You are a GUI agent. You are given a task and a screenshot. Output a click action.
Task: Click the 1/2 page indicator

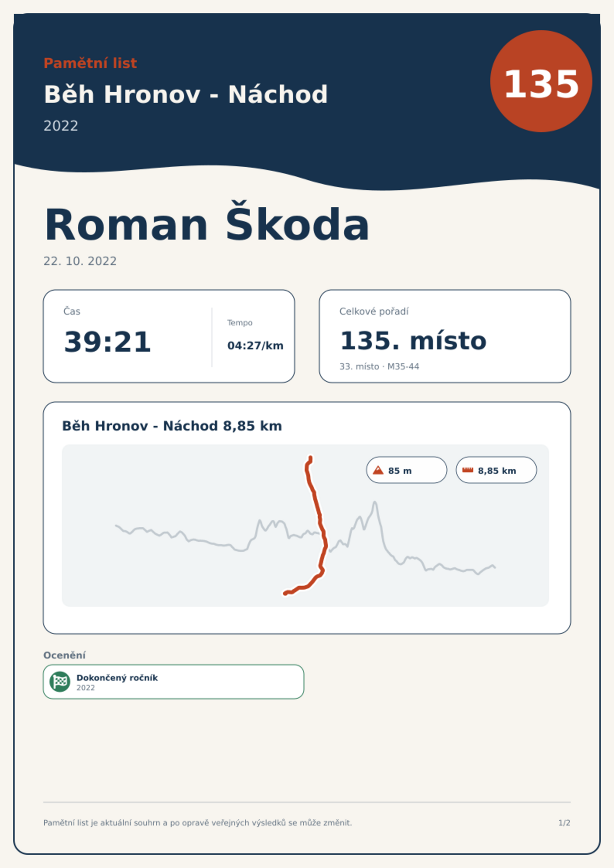click(564, 823)
